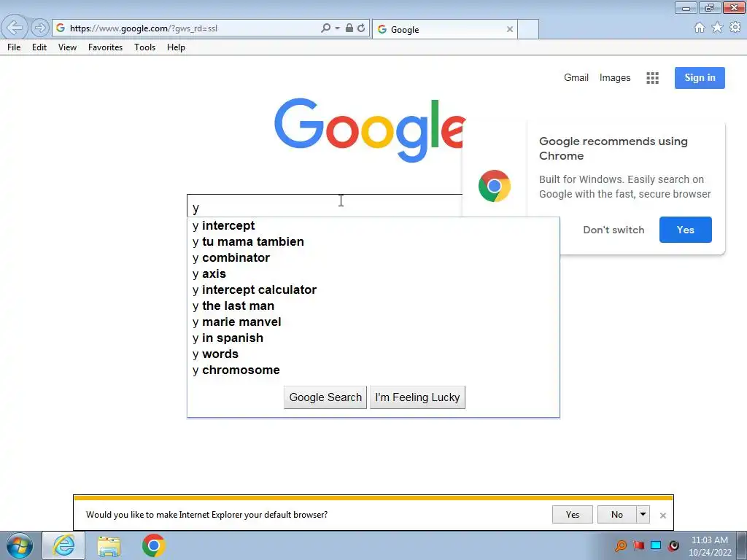Click the orange magnifier tray icon

[620, 545]
